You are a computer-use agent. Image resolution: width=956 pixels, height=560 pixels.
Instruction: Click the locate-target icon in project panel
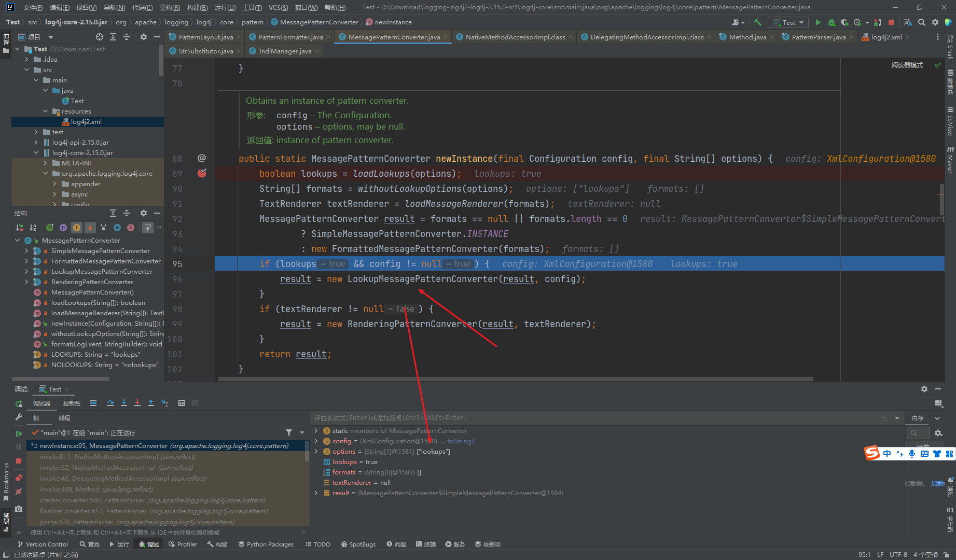100,37
